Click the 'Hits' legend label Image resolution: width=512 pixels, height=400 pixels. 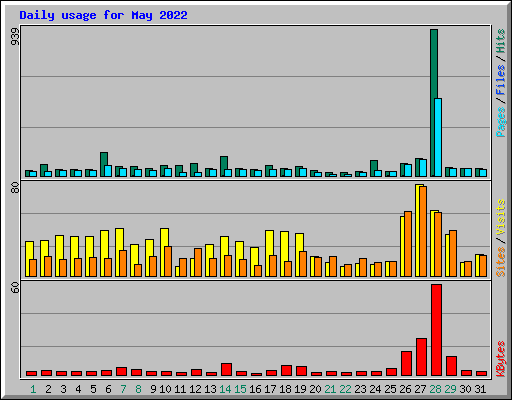pyautogui.click(x=501, y=41)
